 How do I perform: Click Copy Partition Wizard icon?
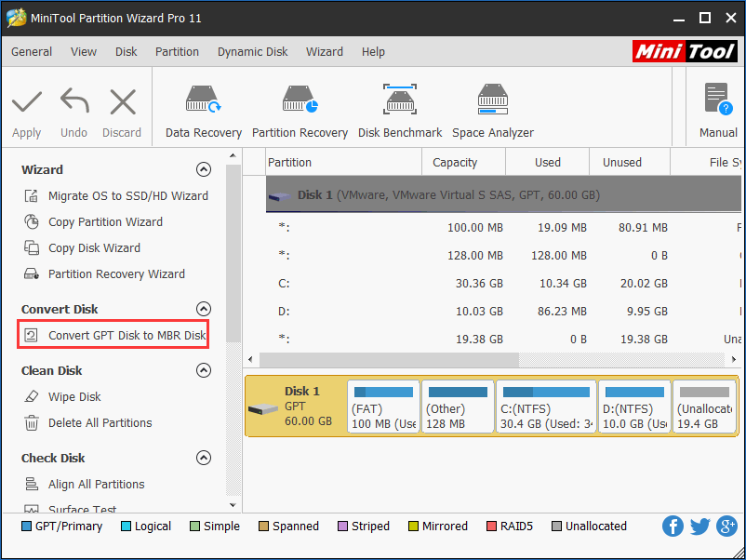point(32,221)
